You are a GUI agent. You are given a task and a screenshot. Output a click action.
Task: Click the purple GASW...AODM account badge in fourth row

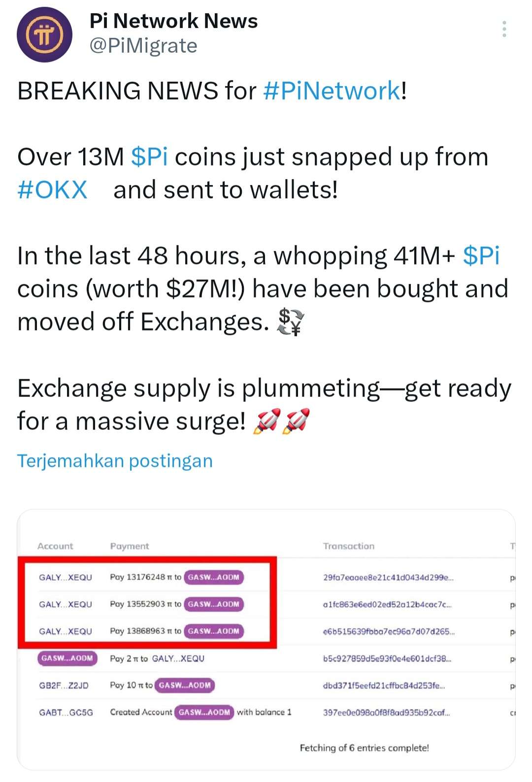click(67, 658)
